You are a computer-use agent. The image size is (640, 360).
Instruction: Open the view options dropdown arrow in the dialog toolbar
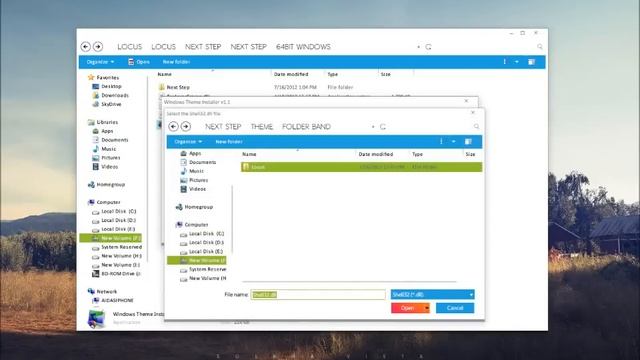pyautogui.click(x=453, y=142)
